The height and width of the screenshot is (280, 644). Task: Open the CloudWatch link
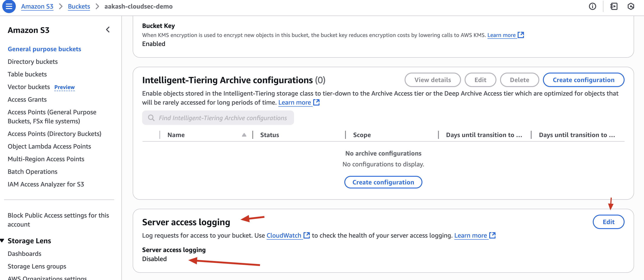pos(284,235)
